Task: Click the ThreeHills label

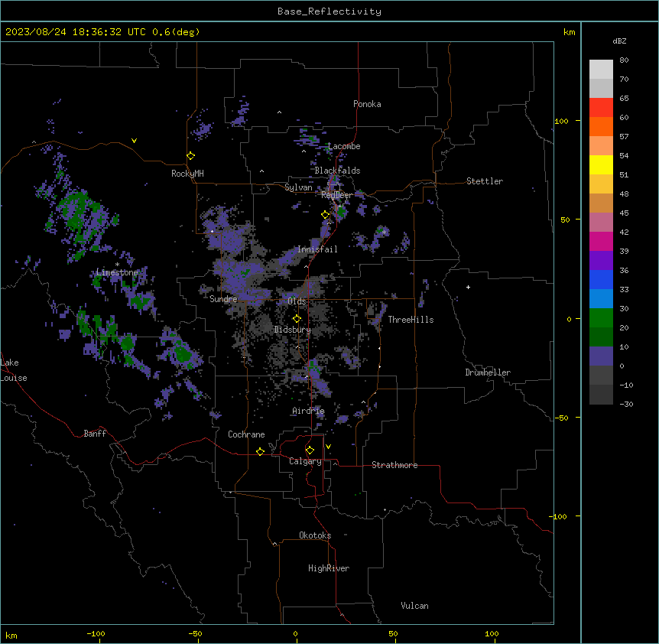Action: [411, 320]
